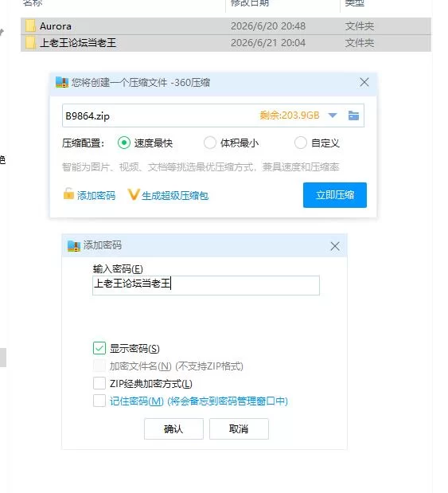Viewport: 448px width, 493px height.
Task: Choose the 自定义 compression option
Action: point(300,143)
